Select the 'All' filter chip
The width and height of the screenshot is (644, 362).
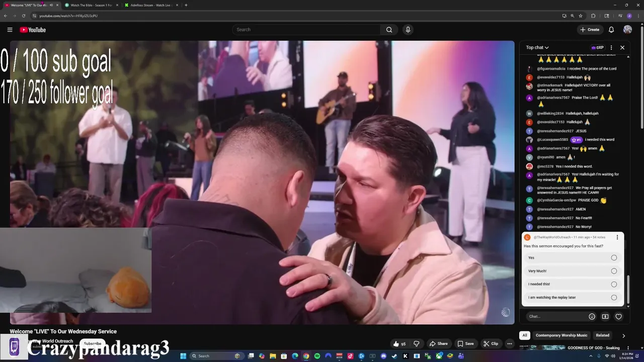[525, 335]
